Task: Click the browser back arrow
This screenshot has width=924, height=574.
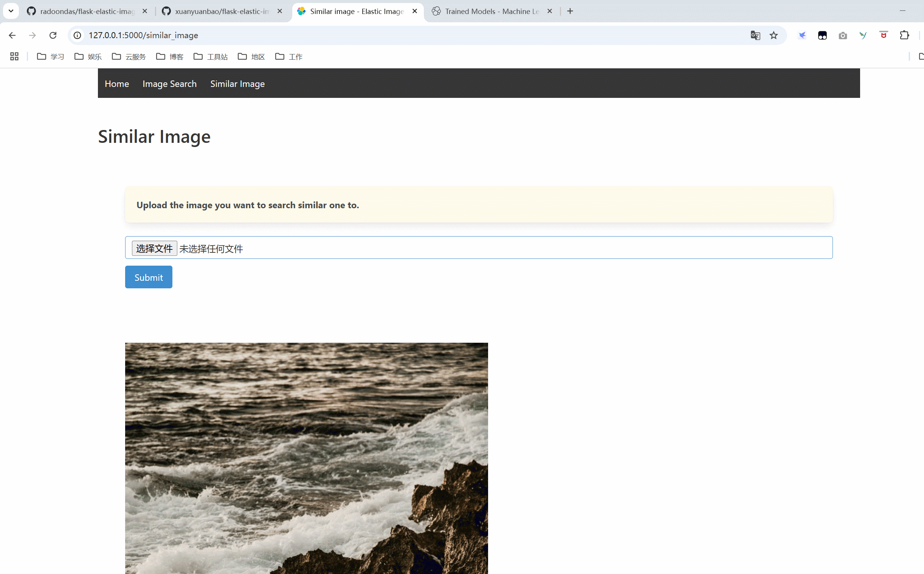Action: [12, 35]
